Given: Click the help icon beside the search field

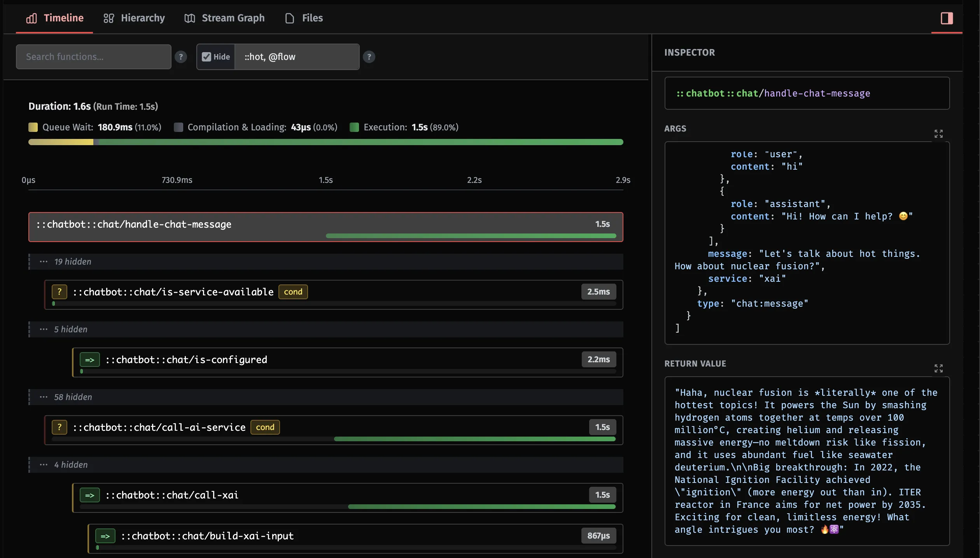Looking at the screenshot, I should [180, 57].
